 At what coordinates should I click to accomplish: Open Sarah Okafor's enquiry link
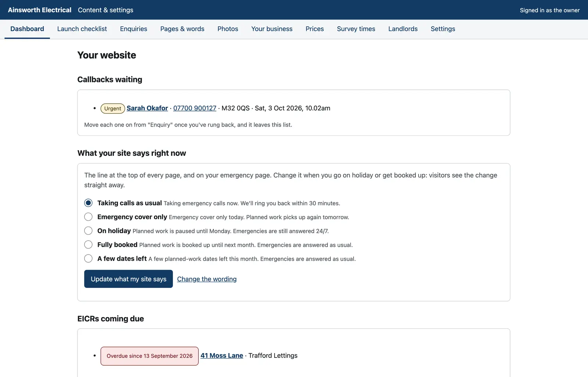pos(147,108)
